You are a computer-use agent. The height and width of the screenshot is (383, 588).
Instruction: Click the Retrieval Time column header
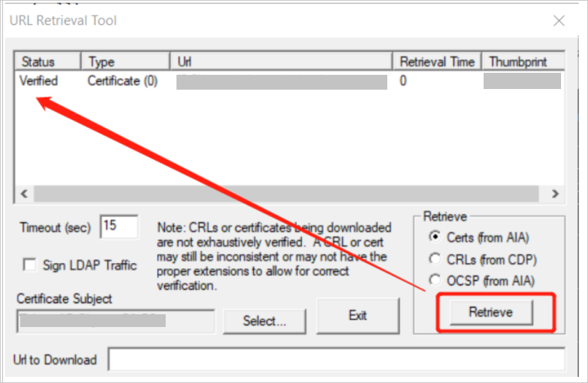(437, 61)
